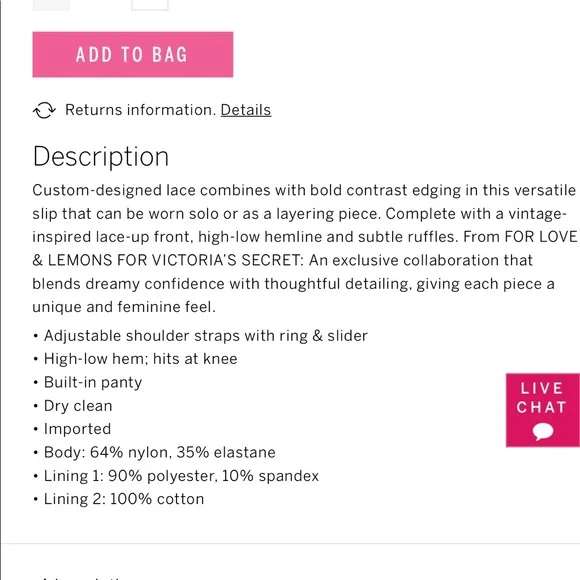Add the slip to your bag
Viewport: 580px width, 580px height.
click(x=133, y=54)
